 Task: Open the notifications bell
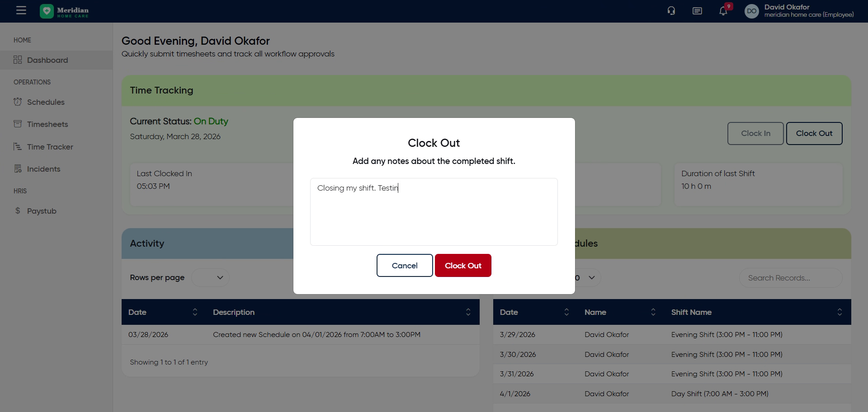click(723, 11)
